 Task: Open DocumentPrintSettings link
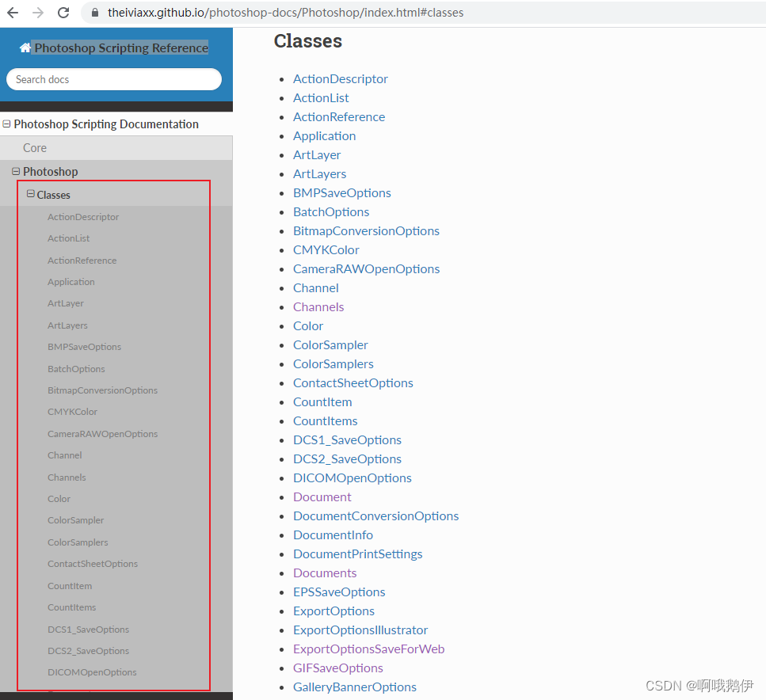point(357,554)
